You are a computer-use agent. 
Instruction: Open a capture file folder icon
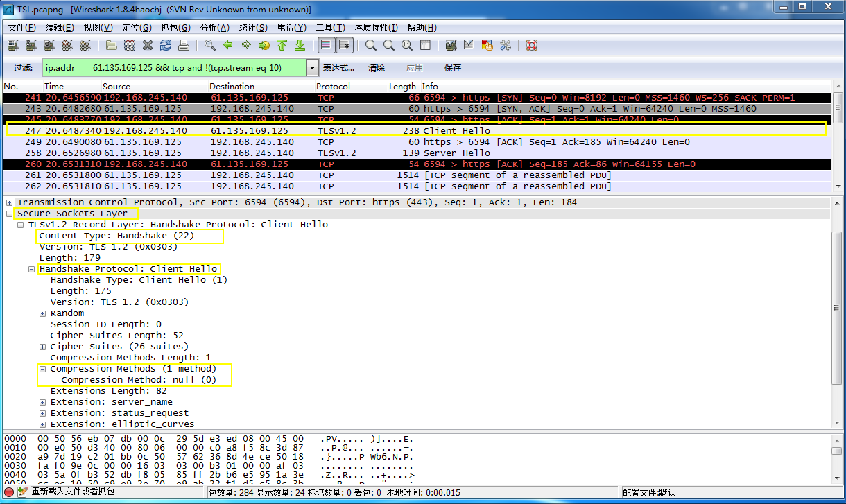112,45
